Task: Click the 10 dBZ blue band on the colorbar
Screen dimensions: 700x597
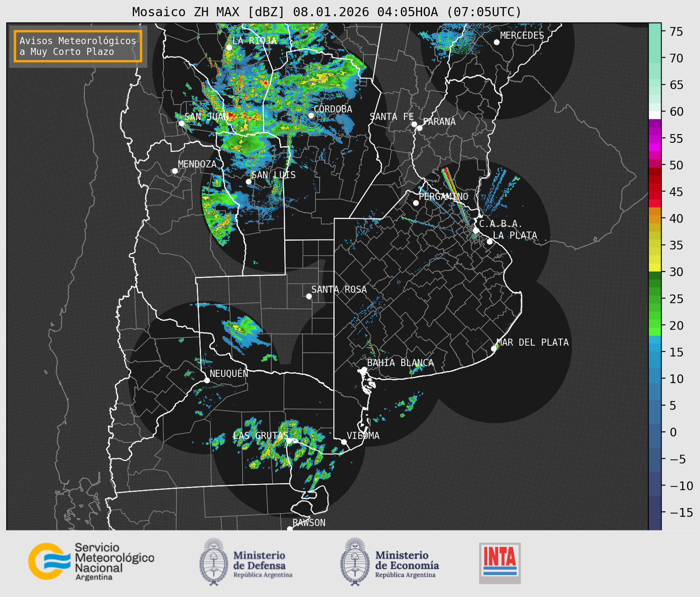Action: point(655,379)
